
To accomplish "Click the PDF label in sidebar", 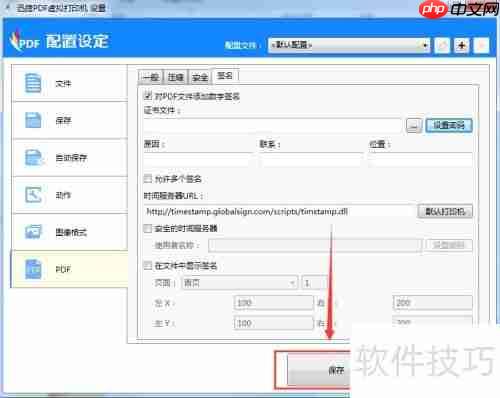I will [63, 269].
